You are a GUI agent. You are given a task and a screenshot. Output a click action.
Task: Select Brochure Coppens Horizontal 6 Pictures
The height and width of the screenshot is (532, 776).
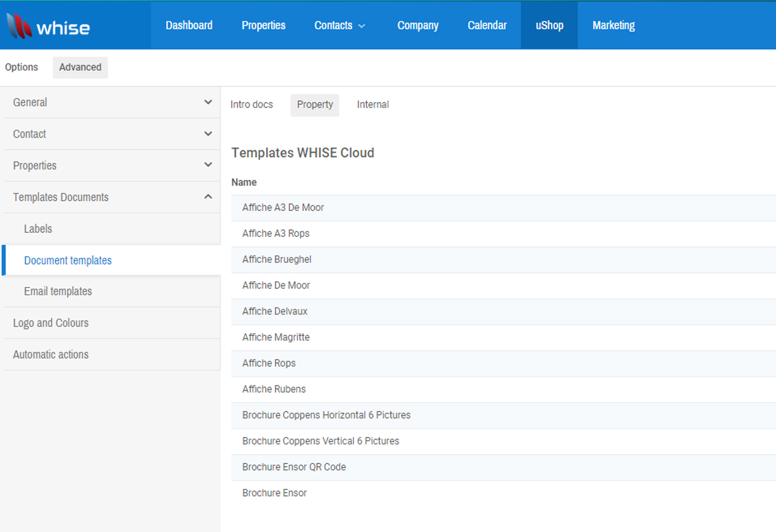pyautogui.click(x=503, y=415)
